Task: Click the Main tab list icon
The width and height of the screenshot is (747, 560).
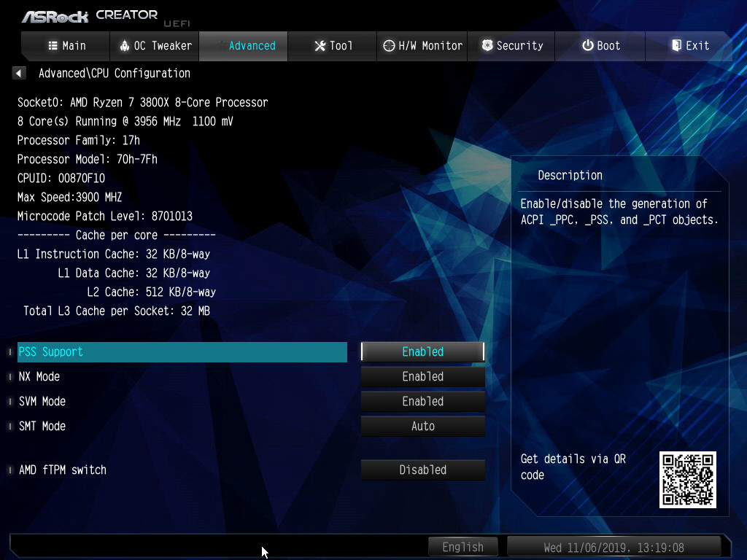Action: tap(53, 45)
